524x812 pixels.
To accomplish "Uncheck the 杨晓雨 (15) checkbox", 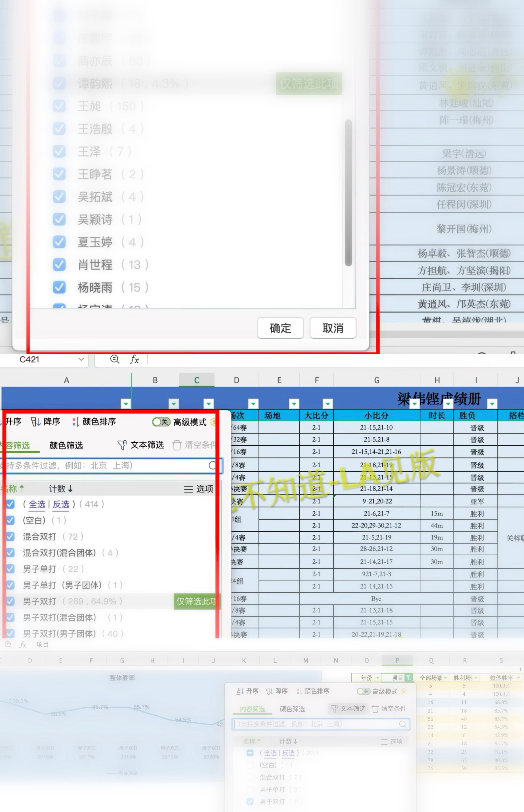I will point(59,287).
